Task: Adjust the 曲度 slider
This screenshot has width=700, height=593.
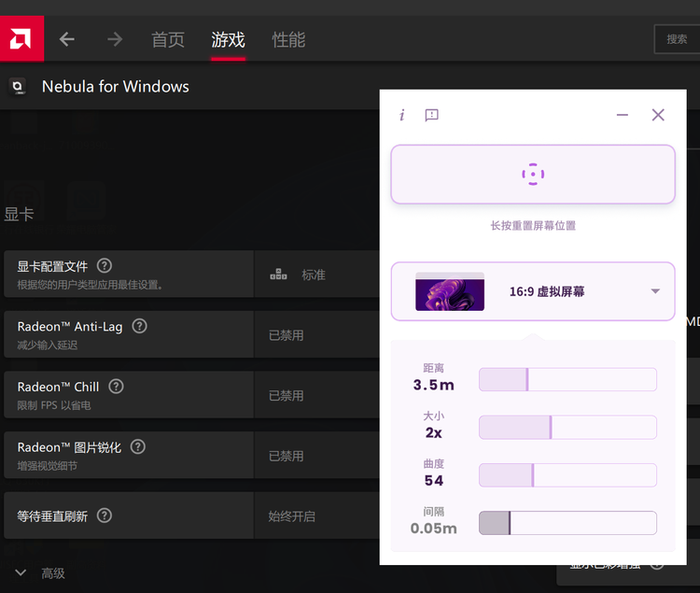Action: (x=567, y=475)
